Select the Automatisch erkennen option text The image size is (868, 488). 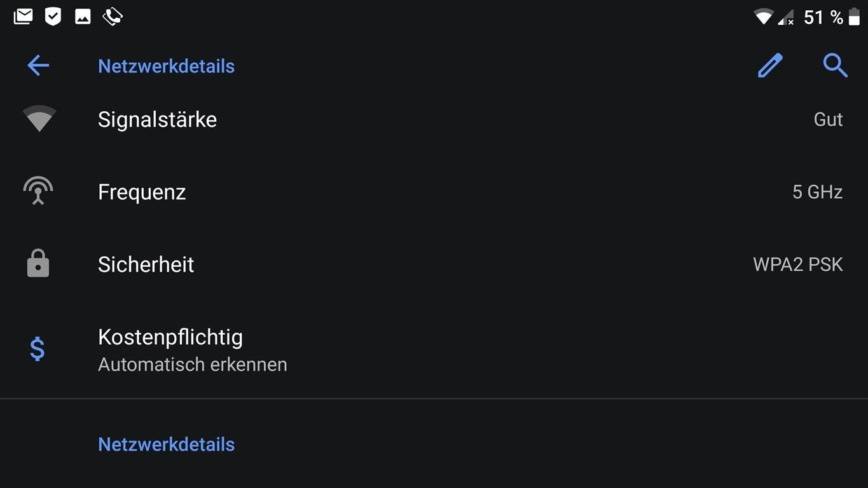(193, 365)
